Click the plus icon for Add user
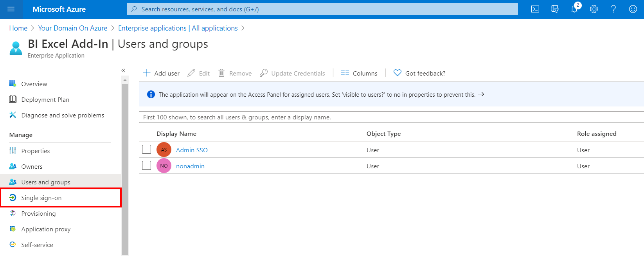The width and height of the screenshot is (644, 256). [147, 73]
